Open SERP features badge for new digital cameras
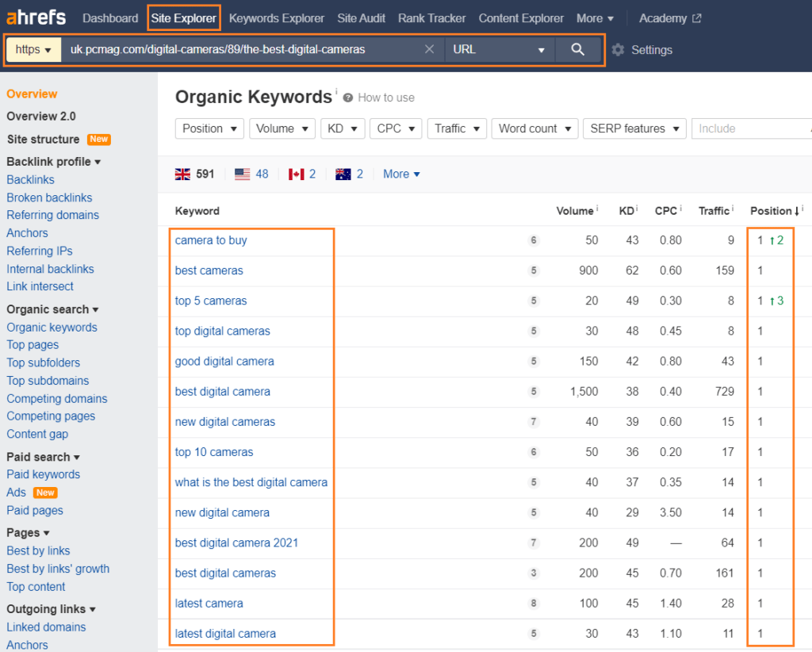The width and height of the screenshot is (812, 652). point(534,422)
